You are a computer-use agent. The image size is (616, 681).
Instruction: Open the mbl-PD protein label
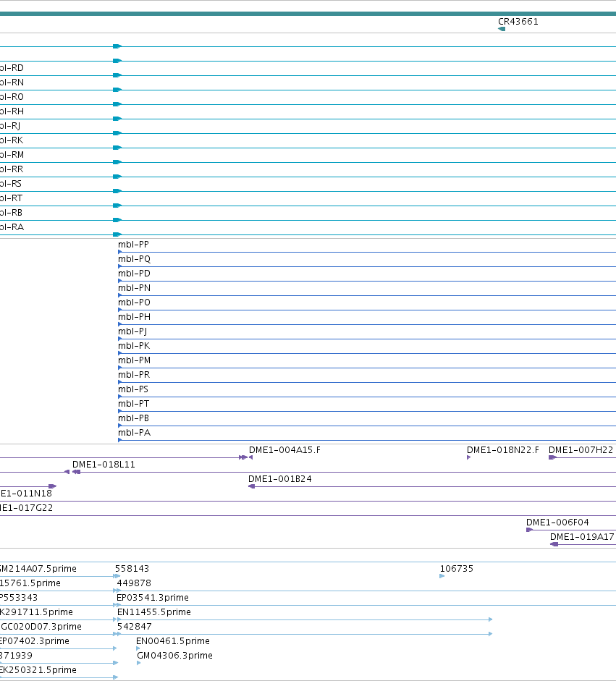pos(134,274)
